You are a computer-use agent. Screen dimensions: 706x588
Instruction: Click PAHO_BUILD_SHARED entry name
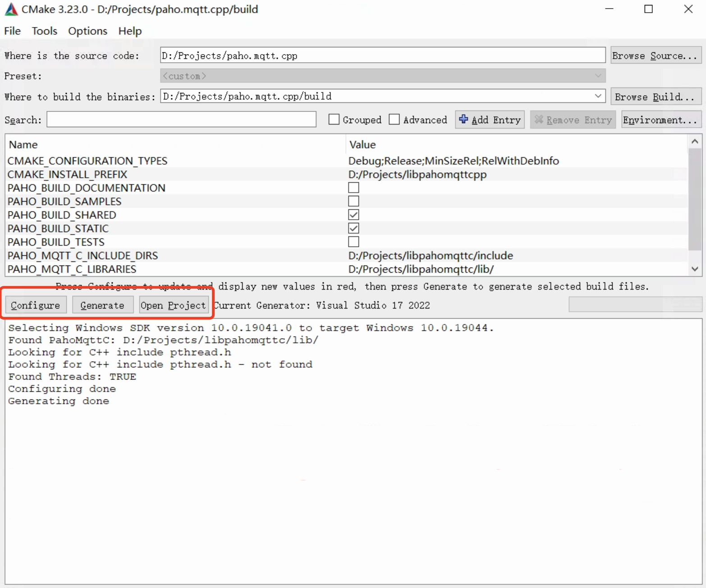click(x=62, y=215)
